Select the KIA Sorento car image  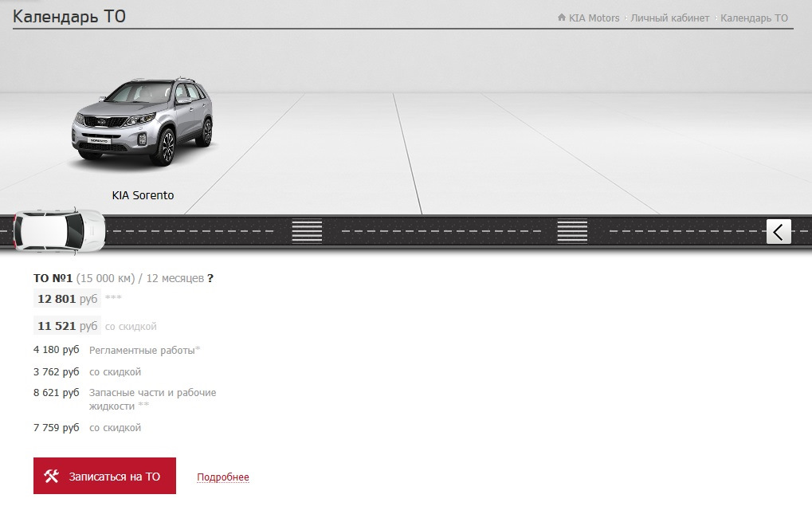click(x=143, y=122)
